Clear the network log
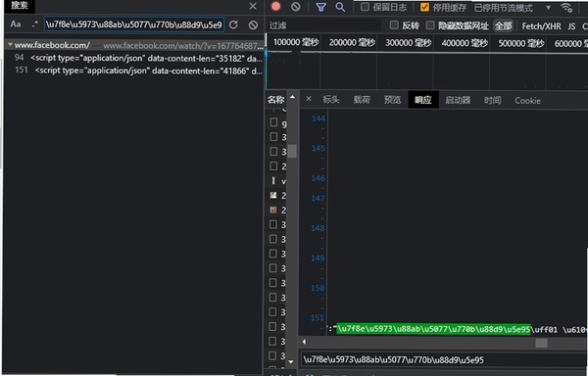This screenshot has height=376, width=588. coord(296,7)
